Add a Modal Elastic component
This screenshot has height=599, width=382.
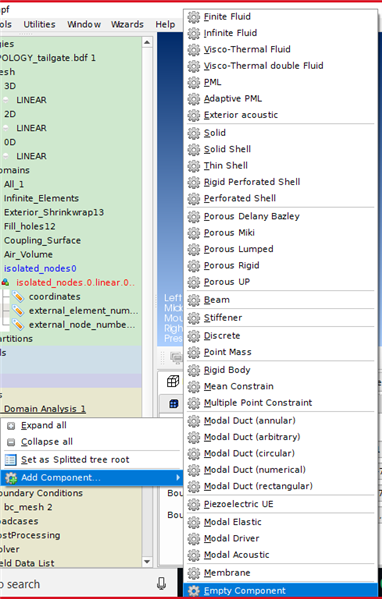[x=281, y=522]
